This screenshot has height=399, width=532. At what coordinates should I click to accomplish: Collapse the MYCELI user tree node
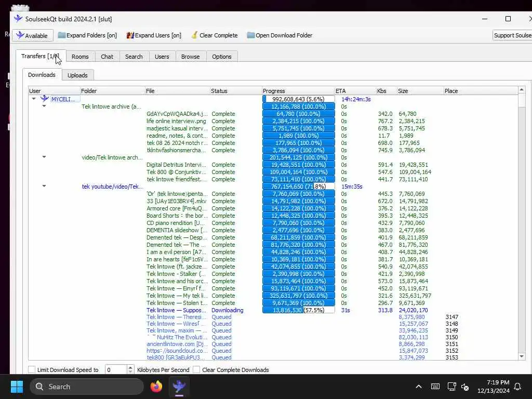tap(34, 99)
